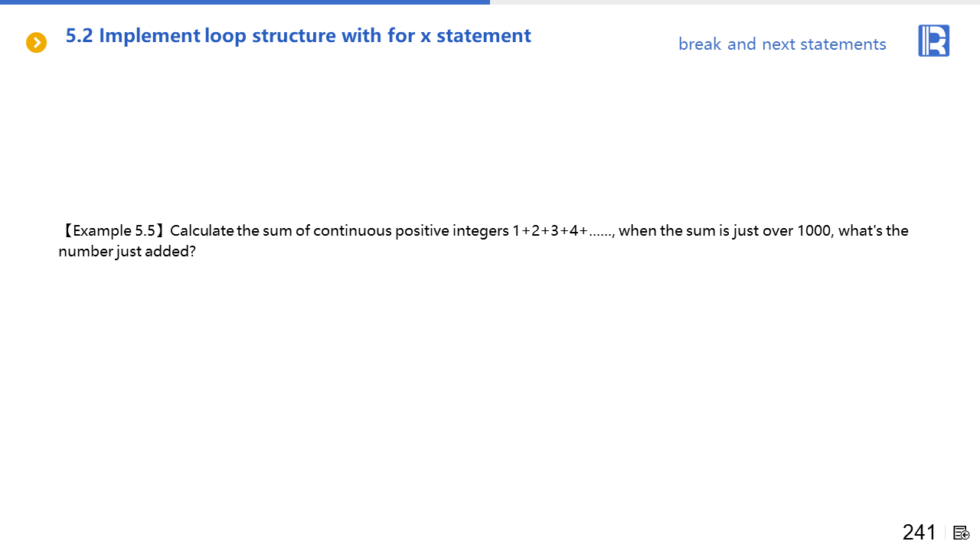
Task: Click the word "Calculate" in the example
Action: [x=202, y=231]
